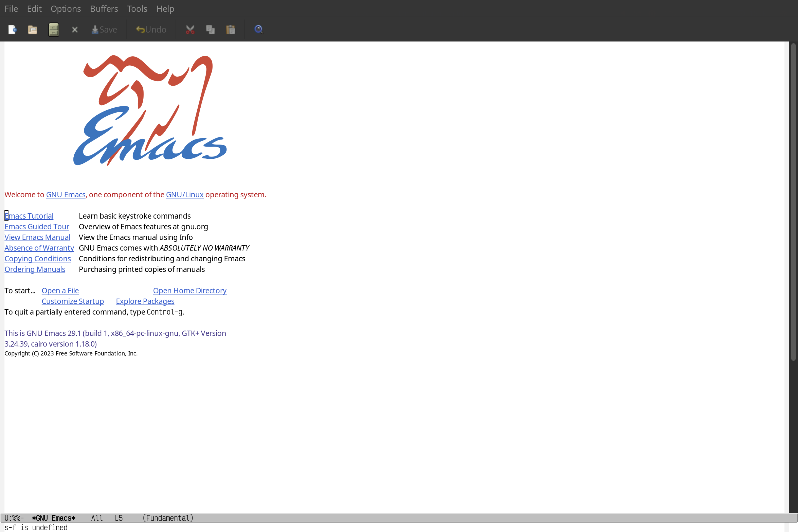Click the New File icon
Image resolution: width=798 pixels, height=532 pixels.
12,29
